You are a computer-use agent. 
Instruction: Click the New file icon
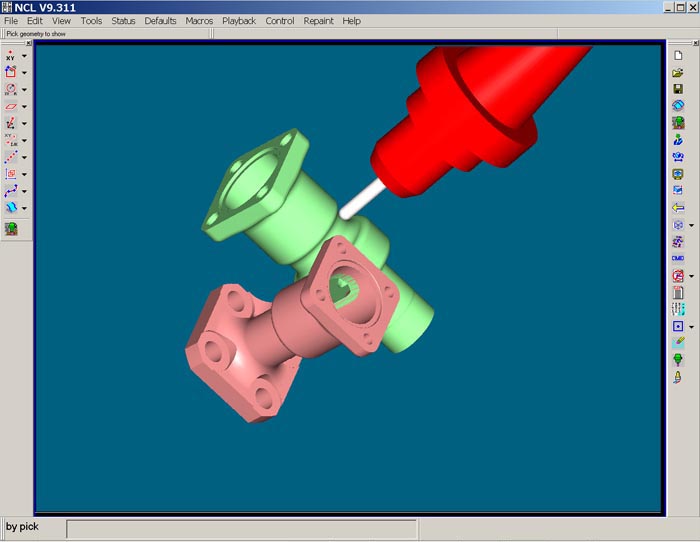pyautogui.click(x=678, y=55)
